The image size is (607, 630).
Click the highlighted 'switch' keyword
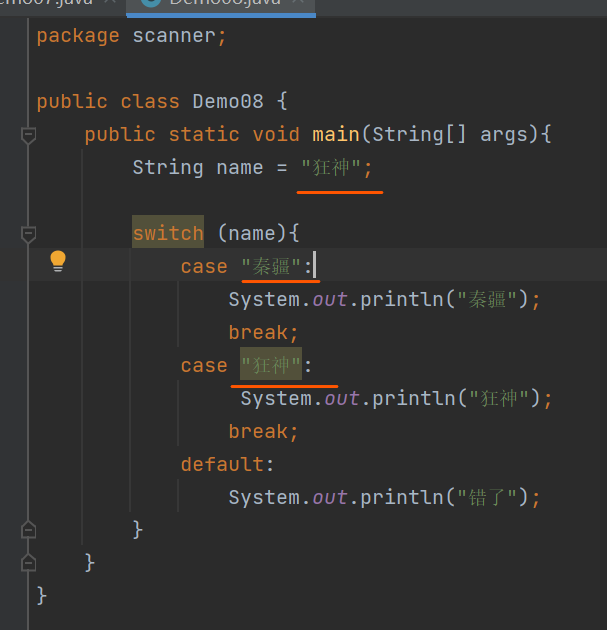(168, 233)
